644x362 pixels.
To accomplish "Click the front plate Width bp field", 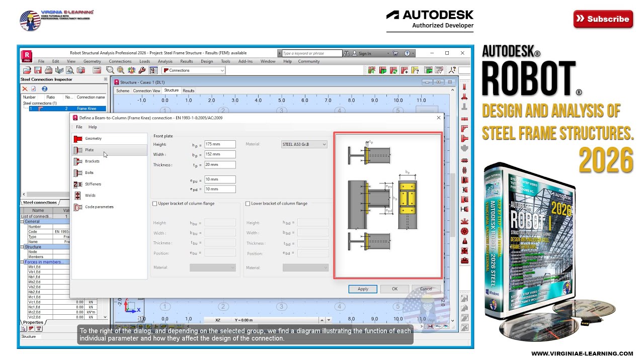I will 220,154.
